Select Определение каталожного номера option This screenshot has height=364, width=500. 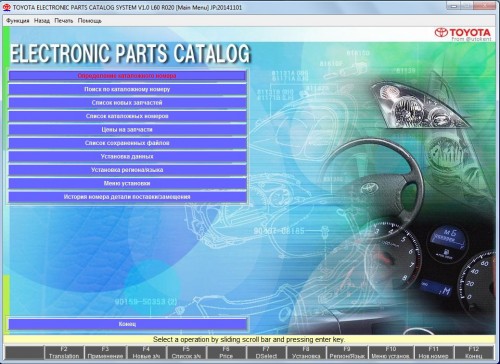click(x=127, y=76)
